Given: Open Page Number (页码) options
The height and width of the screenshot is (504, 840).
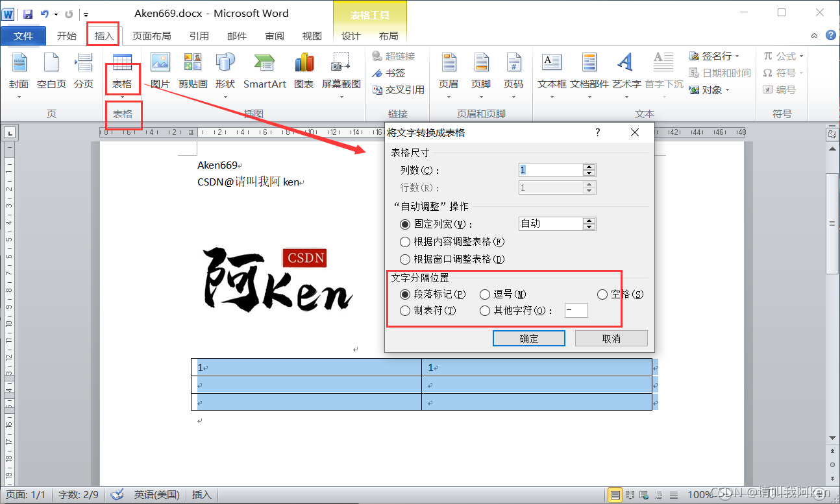Looking at the screenshot, I should [513, 76].
